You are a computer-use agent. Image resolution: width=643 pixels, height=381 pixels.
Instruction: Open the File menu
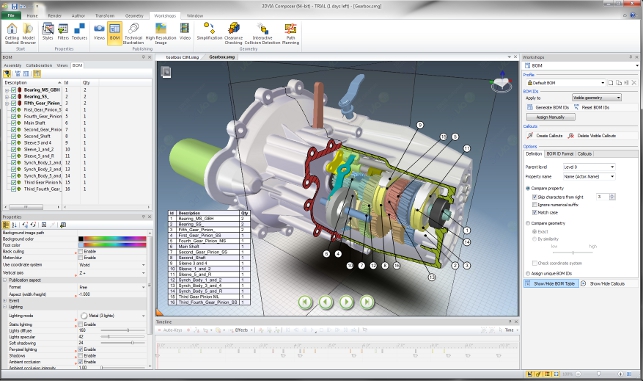coord(11,16)
